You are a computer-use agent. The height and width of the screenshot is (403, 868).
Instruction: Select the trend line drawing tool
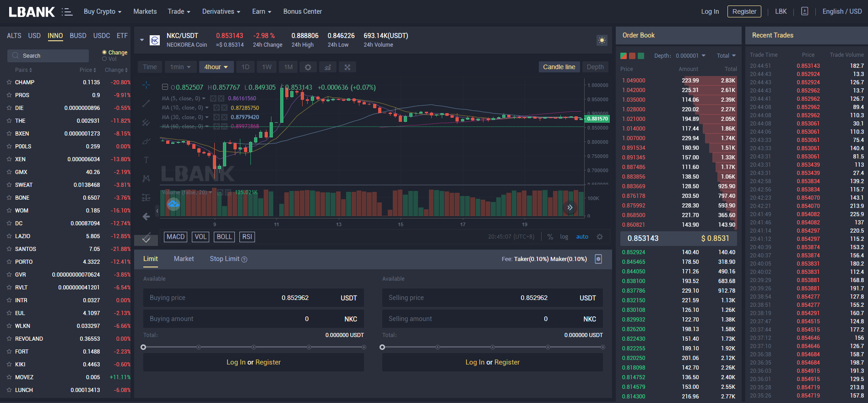click(146, 104)
